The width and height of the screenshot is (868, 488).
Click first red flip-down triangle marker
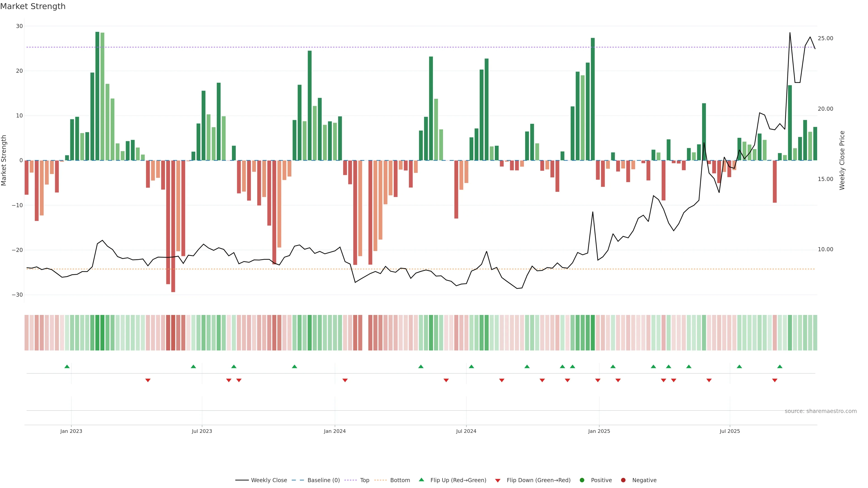[148, 380]
